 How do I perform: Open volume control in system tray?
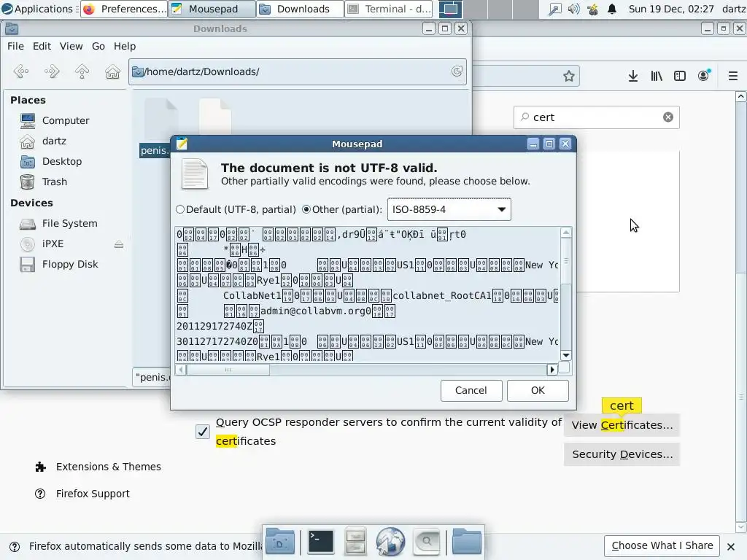tap(573, 9)
